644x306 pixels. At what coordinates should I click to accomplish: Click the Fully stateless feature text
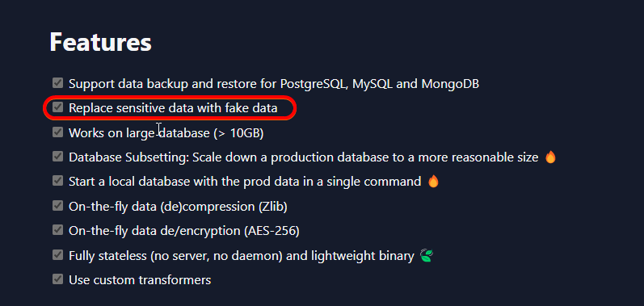[241, 256]
